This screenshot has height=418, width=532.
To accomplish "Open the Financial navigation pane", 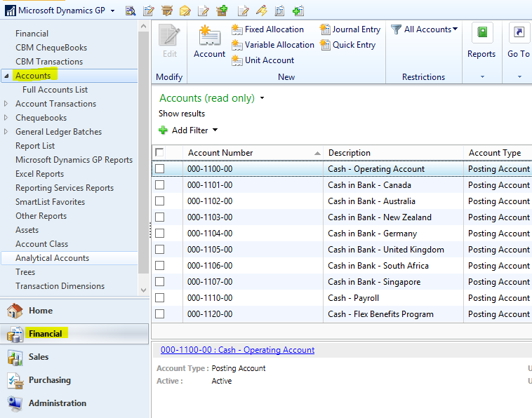I will (x=74, y=334).
